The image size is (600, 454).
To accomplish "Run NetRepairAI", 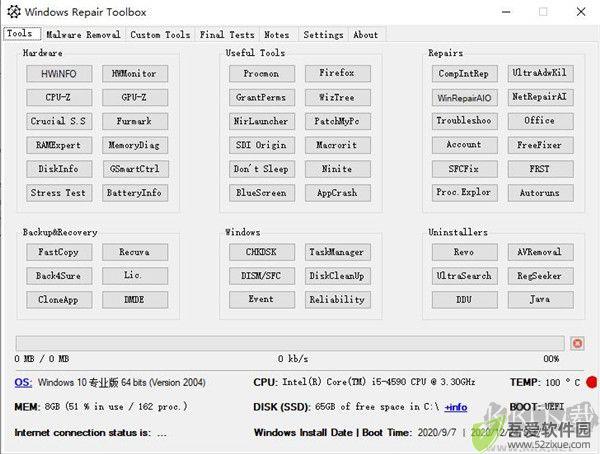I will [x=541, y=98].
